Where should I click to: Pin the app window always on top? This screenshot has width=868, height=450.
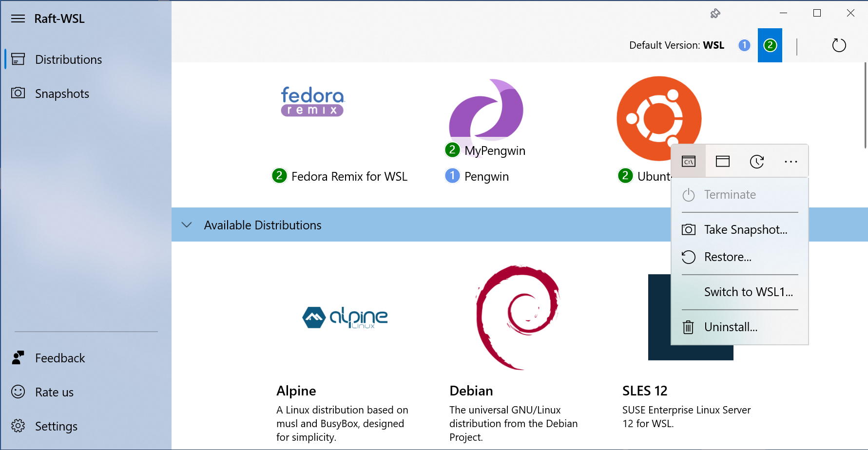[x=716, y=14]
